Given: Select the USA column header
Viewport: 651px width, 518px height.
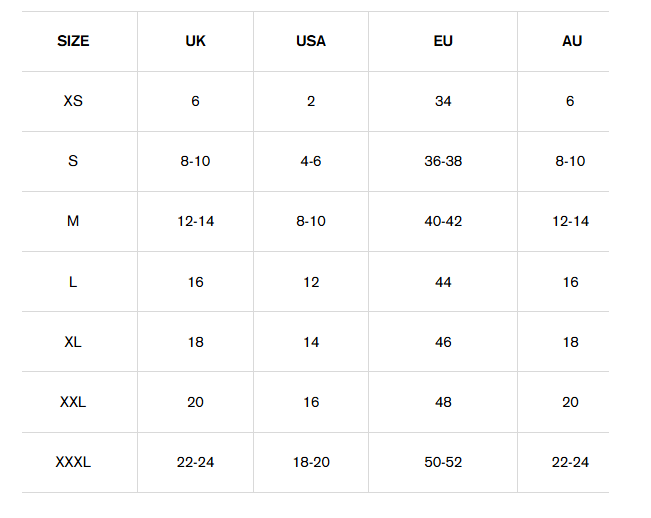Looking at the screenshot, I should pos(311,41).
